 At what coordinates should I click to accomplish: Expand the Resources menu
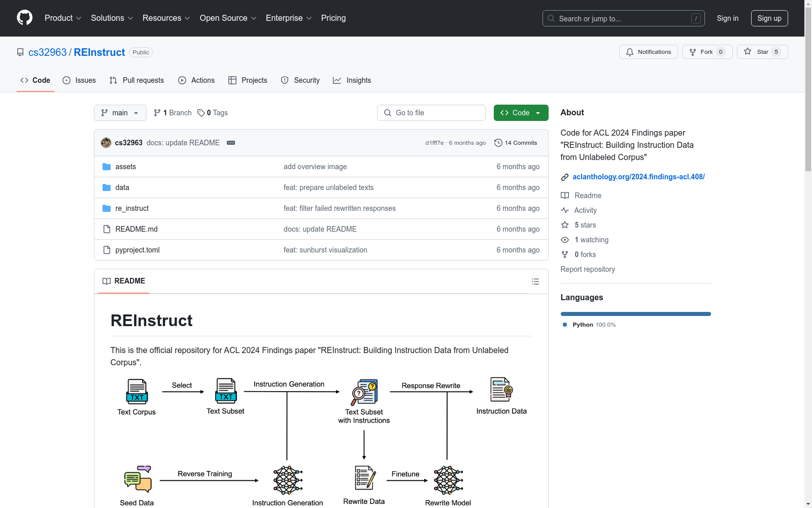coord(166,18)
